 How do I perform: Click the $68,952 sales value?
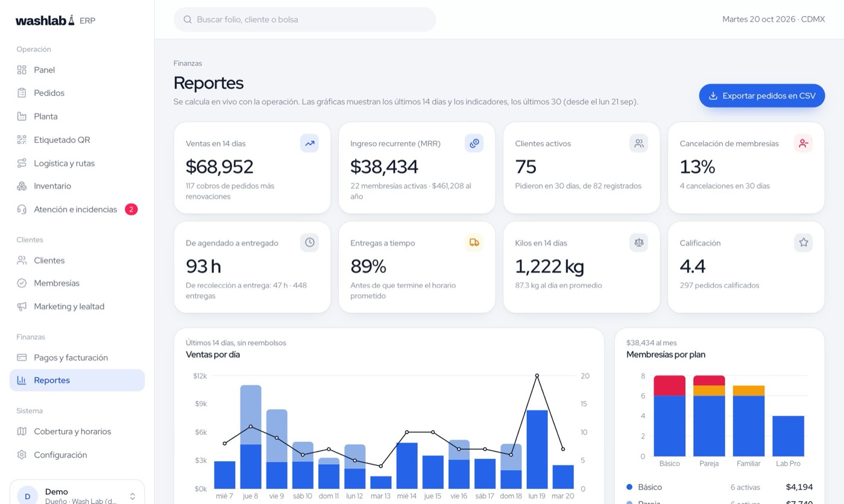[x=219, y=167]
